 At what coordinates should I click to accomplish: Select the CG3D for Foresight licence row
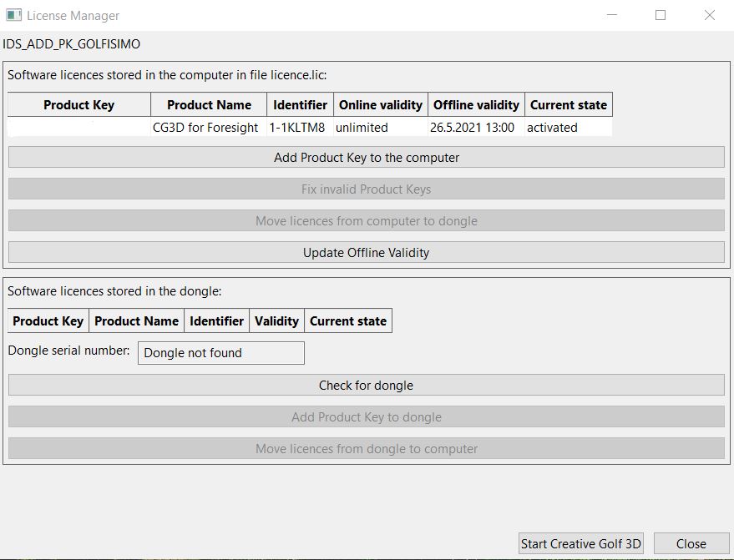point(205,128)
